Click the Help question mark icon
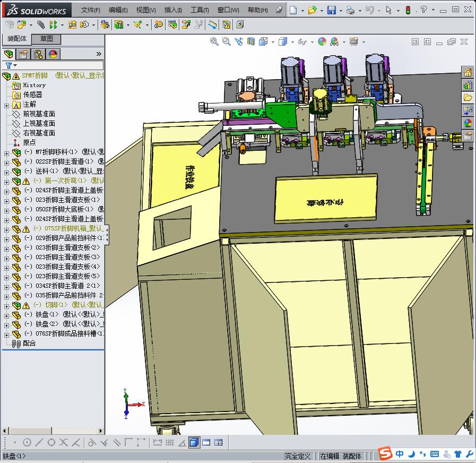 coord(423,10)
